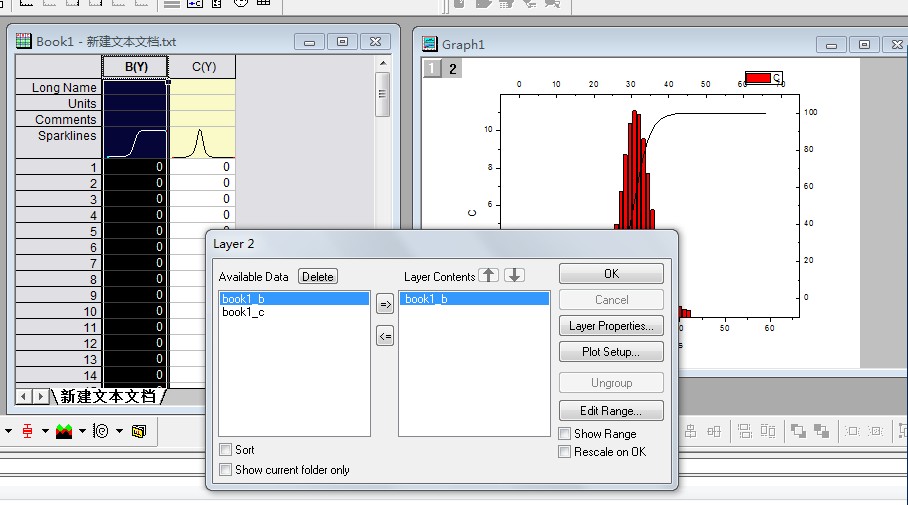Click the C(Y) sparkline cell
908x505 pixels.
pos(203,142)
